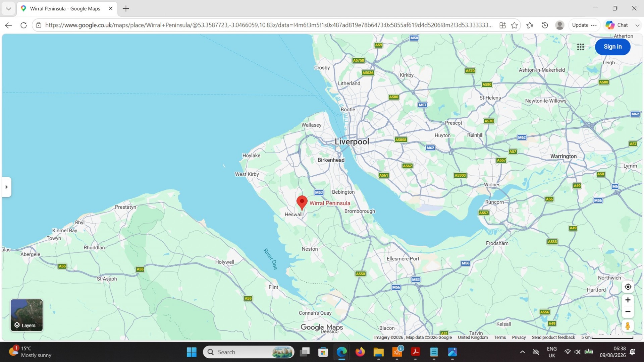Refresh the Google Maps page
The height and width of the screenshot is (362, 644).
[23, 25]
